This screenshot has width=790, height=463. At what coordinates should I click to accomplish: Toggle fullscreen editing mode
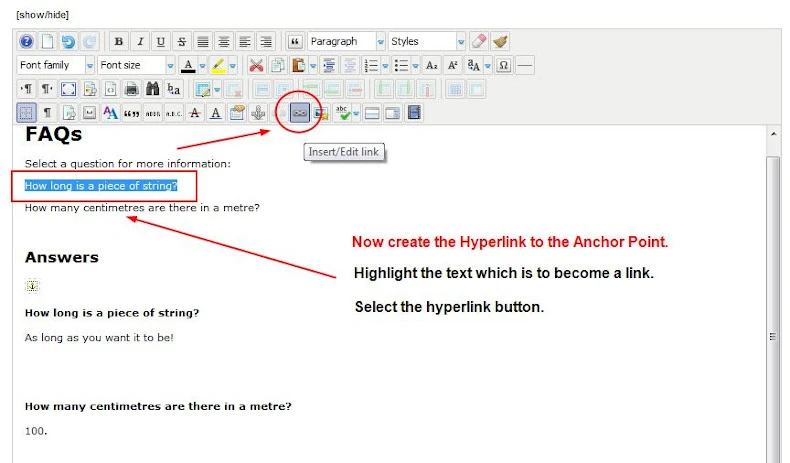[68, 90]
